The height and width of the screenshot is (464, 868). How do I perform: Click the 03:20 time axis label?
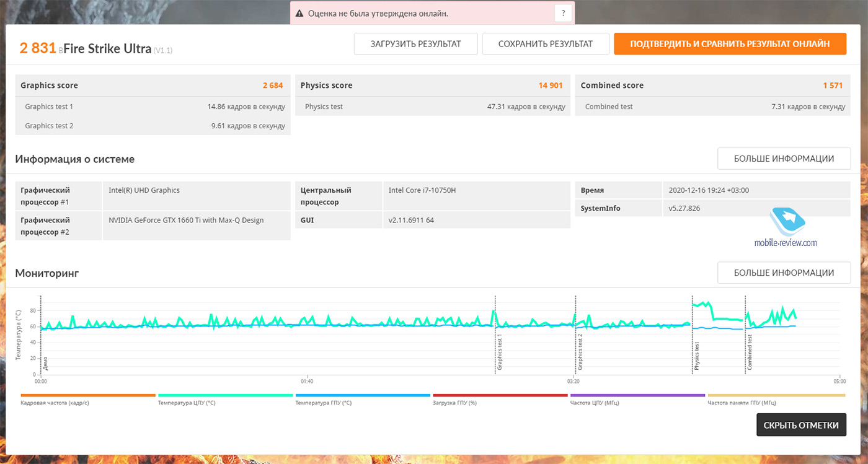(573, 382)
